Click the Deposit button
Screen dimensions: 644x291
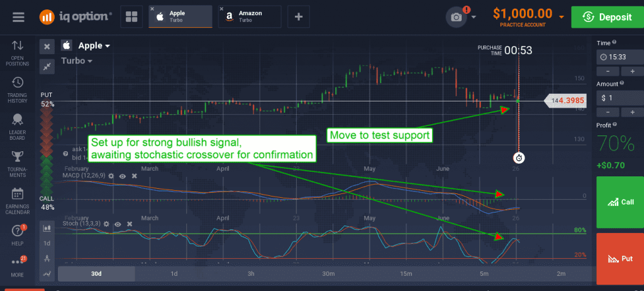(608, 17)
